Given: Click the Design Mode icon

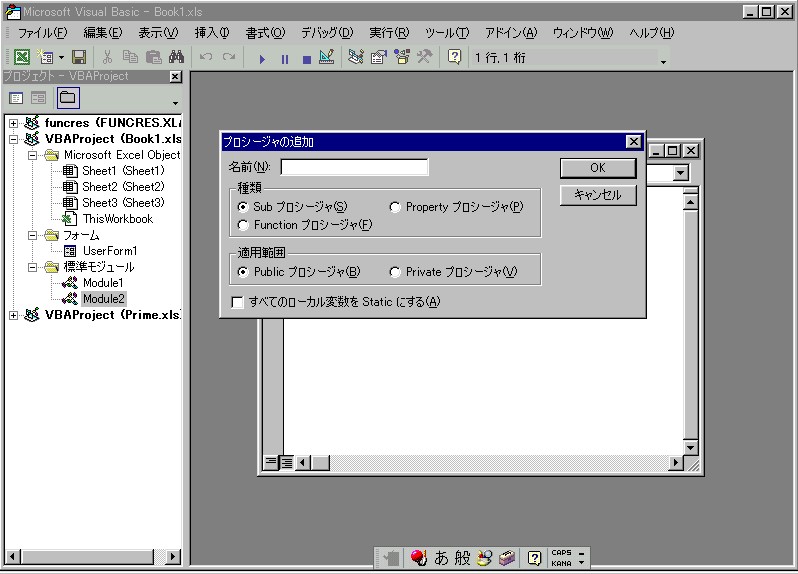Looking at the screenshot, I should coord(326,58).
